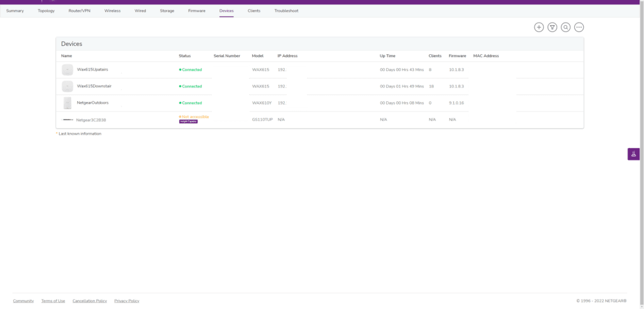Select the Wax615Upatairs access point icon

[67, 70]
